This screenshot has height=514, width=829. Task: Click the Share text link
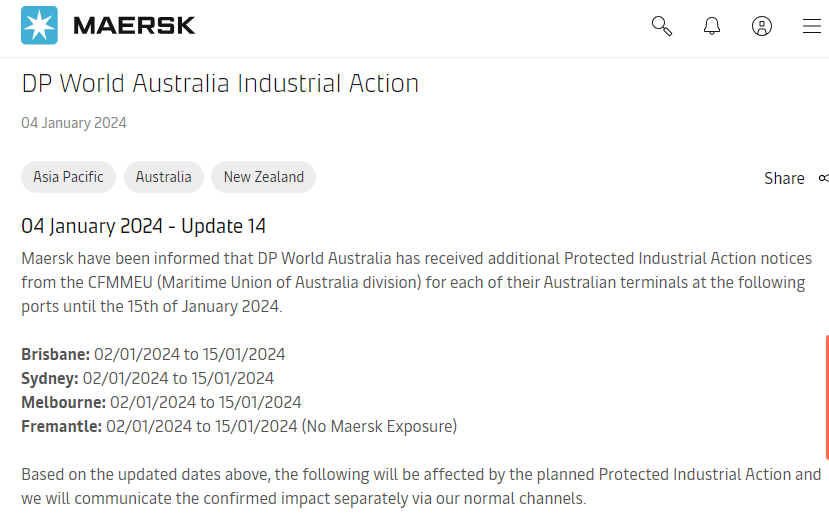point(784,178)
